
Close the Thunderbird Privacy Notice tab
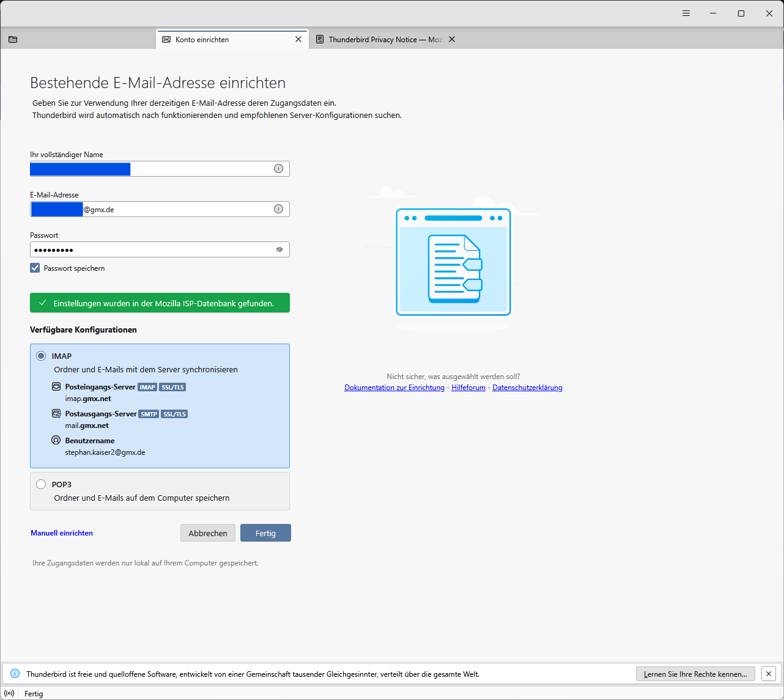(452, 39)
